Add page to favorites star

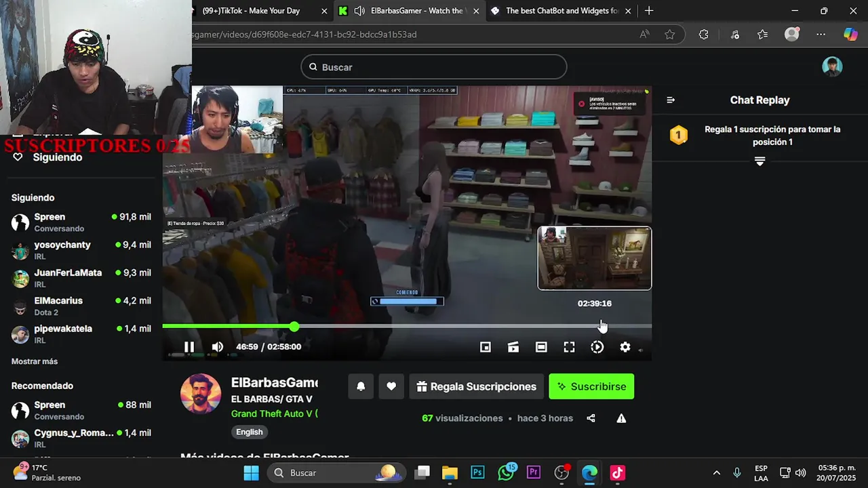pos(670,35)
